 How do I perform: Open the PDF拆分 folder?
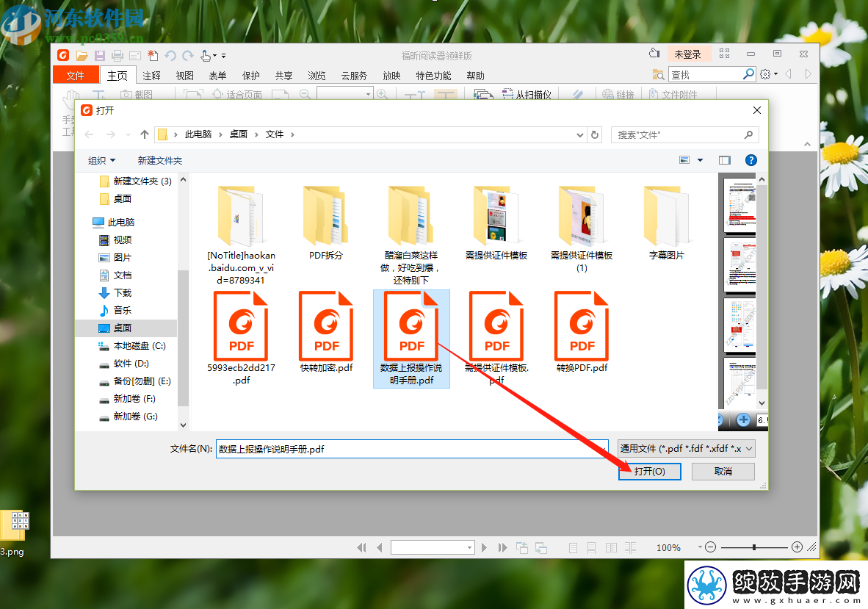click(326, 223)
